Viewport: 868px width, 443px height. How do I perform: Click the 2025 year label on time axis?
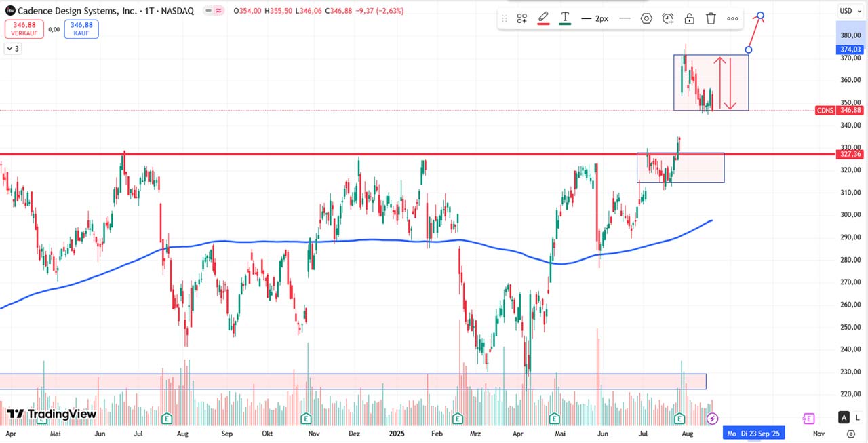tap(397, 434)
